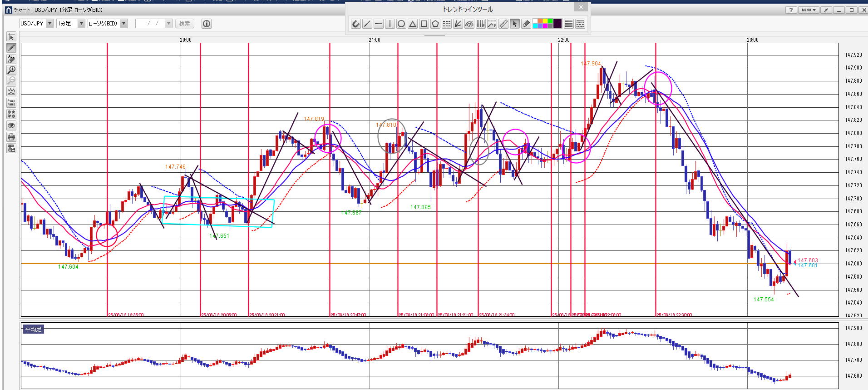Pick the circle shape drawing tool

pyautogui.click(x=401, y=24)
